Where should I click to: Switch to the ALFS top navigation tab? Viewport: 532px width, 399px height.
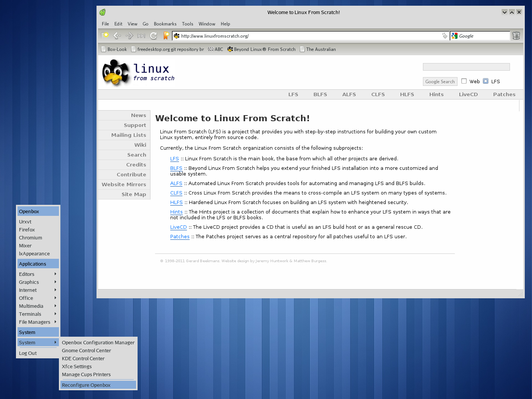pyautogui.click(x=349, y=95)
